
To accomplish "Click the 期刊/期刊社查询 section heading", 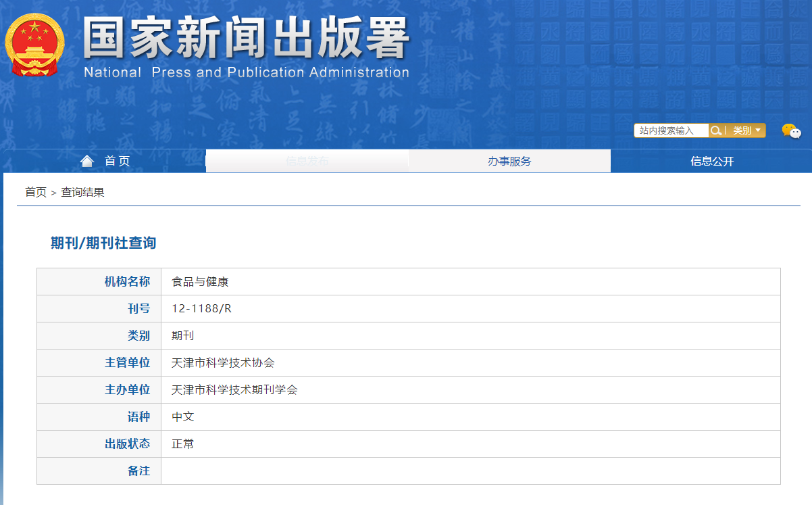I will [103, 243].
